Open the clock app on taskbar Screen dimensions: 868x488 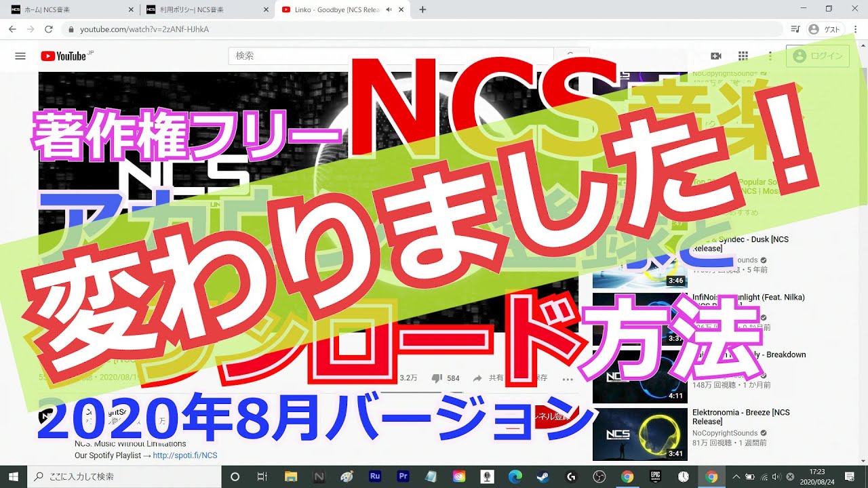click(684, 476)
